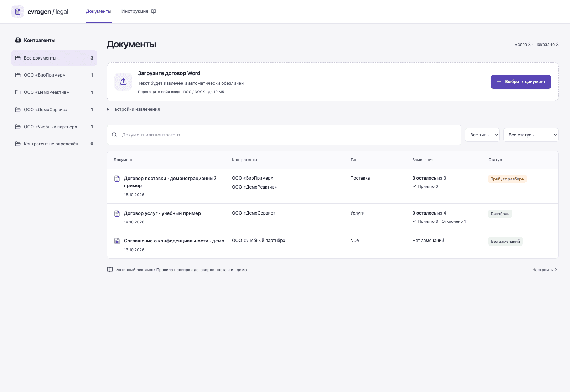Screen dimensions: 570x392
Task: Click folder icon of Все документы
Action: [x=18, y=58]
